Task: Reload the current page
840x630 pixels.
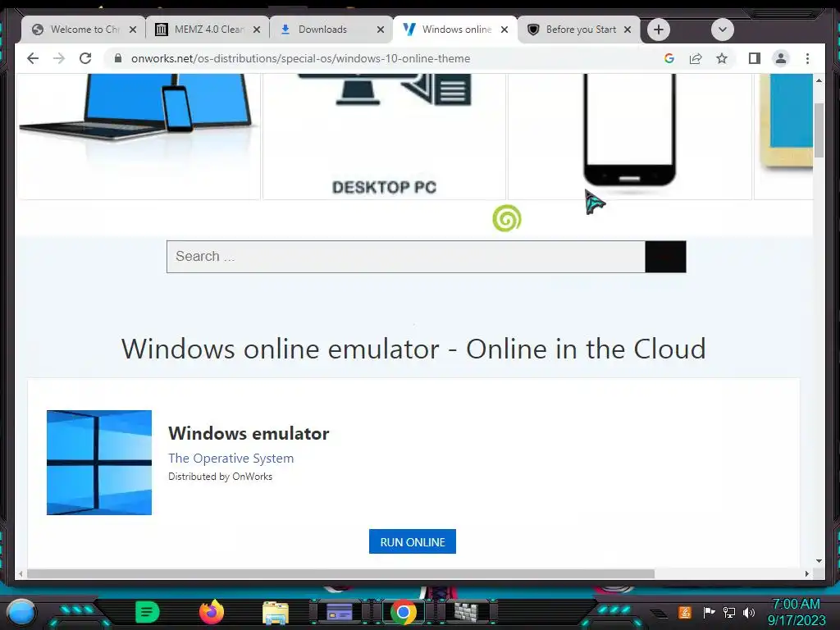Action: [x=85, y=58]
